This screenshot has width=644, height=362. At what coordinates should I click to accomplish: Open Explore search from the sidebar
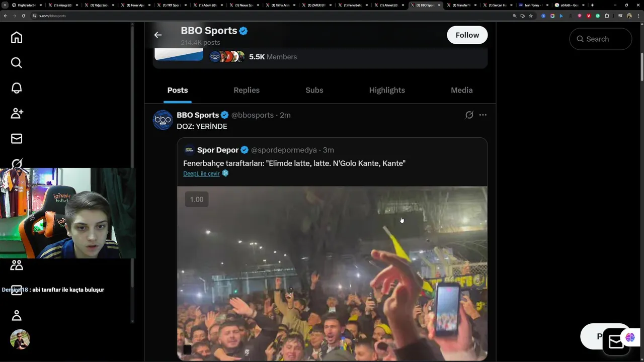pos(17,63)
